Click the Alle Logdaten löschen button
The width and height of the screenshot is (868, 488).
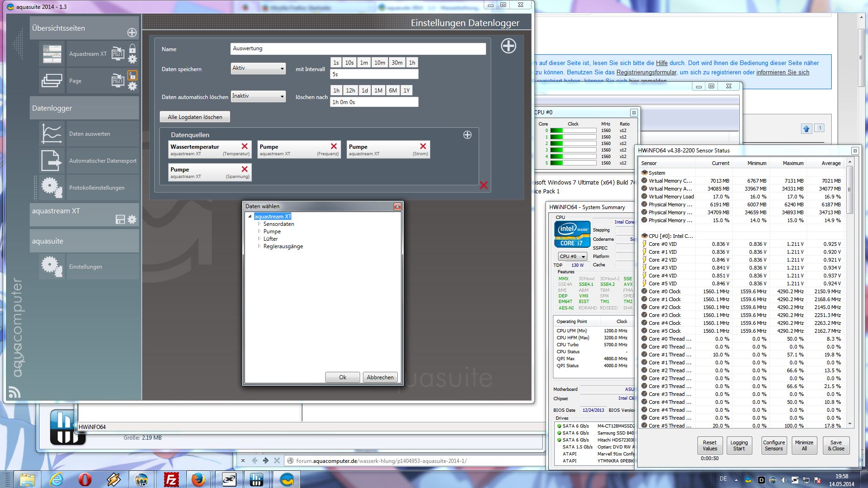[x=195, y=117]
